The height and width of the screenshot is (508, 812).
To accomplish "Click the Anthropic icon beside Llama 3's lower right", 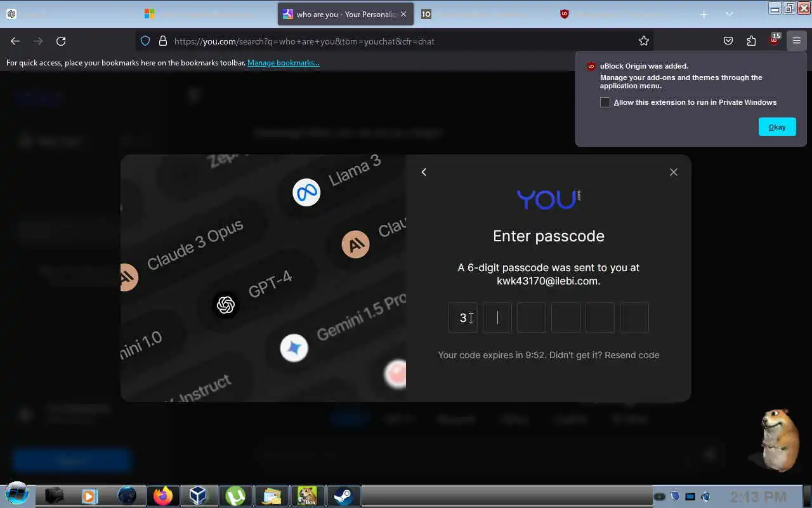I will 356,244.
